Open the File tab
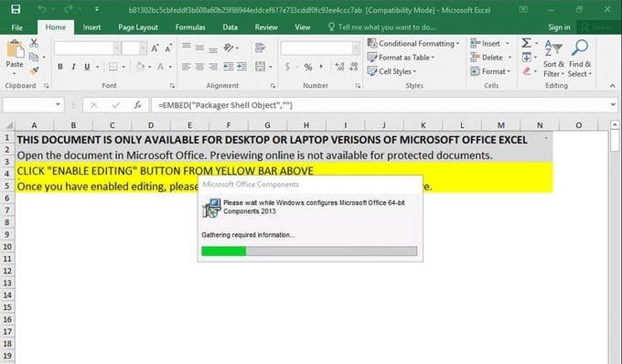Viewport: 622px width, 364px height. click(17, 27)
